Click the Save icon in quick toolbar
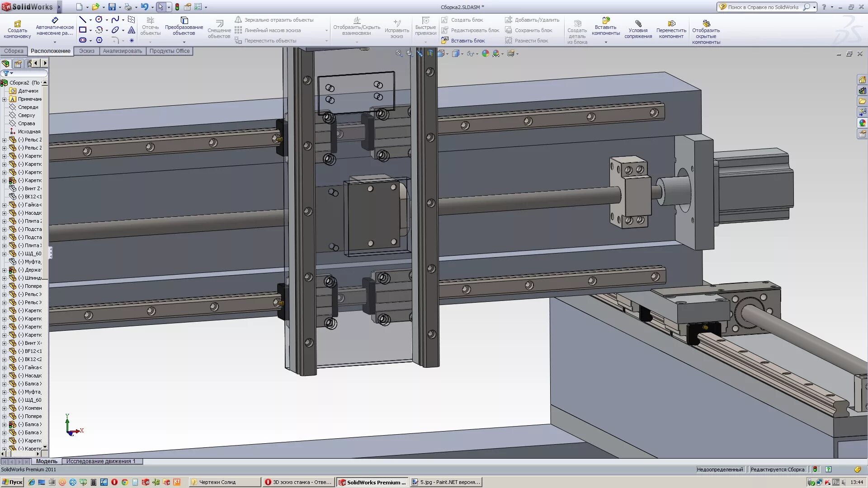This screenshot has width=868, height=488. [112, 7]
